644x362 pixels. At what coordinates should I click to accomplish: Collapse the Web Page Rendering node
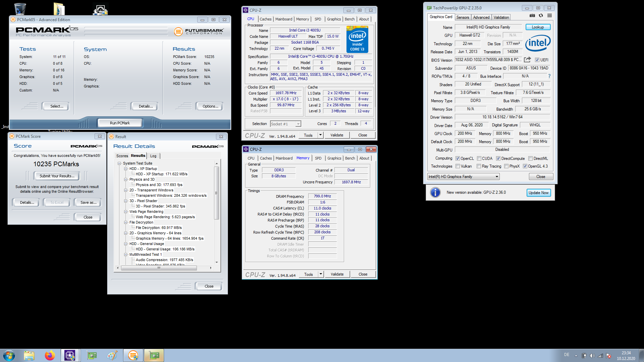(125, 212)
